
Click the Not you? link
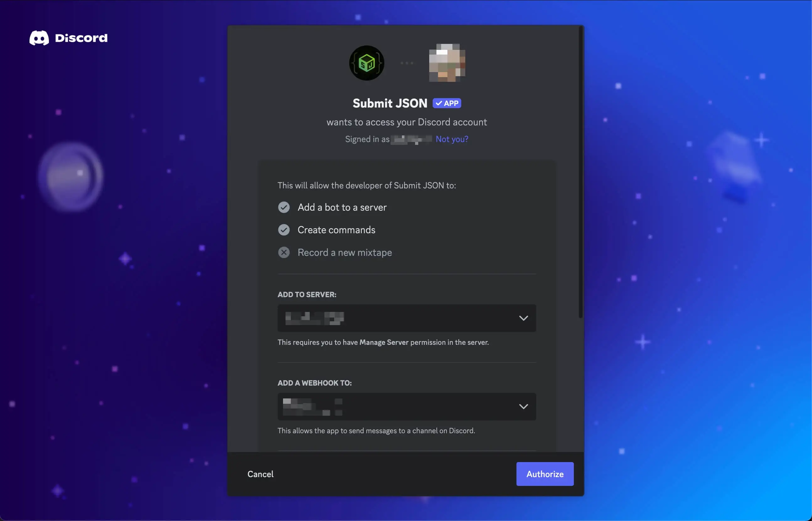(x=451, y=138)
